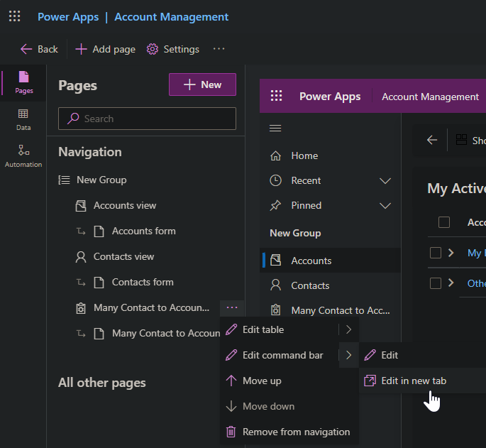Click the Contacts view person icon
This screenshot has width=486, height=448.
(x=81, y=257)
